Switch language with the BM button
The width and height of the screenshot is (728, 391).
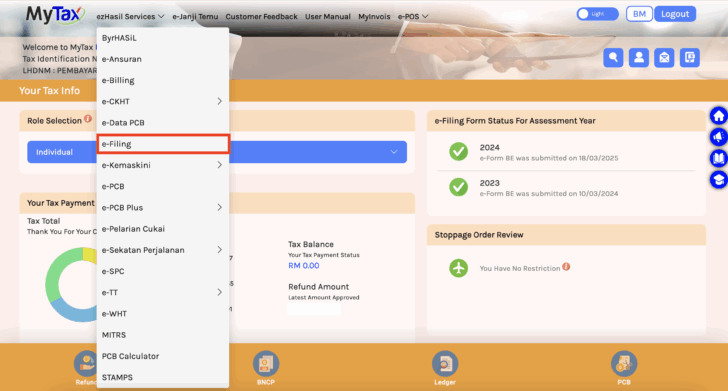[639, 14]
